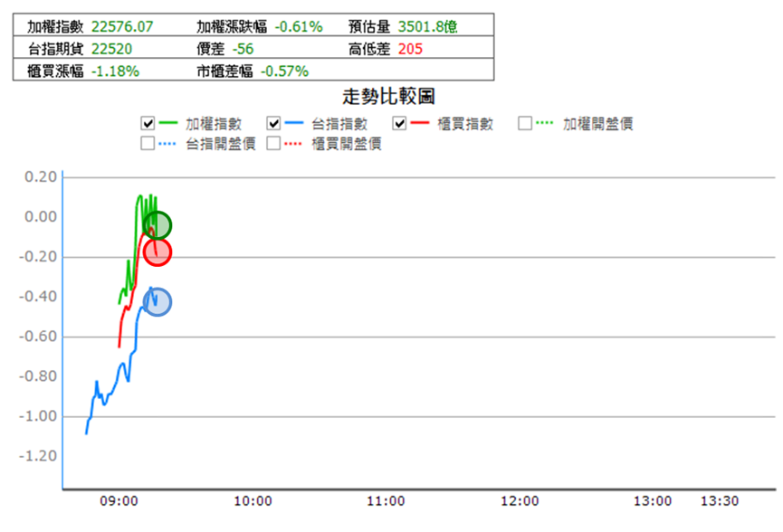Viewport: 783px width, 532px height.
Task: Click the 13:00 time axis label
Action: 653,501
